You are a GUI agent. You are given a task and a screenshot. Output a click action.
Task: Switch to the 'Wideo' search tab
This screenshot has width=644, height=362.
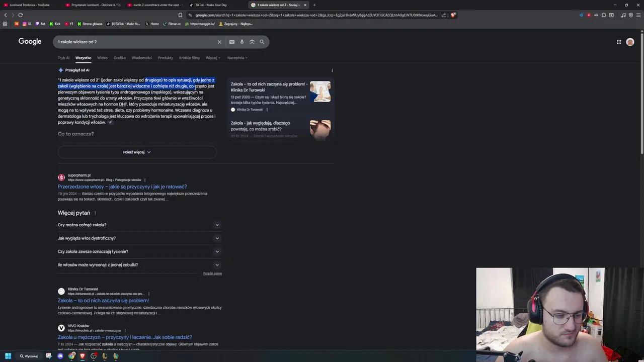pos(102,58)
